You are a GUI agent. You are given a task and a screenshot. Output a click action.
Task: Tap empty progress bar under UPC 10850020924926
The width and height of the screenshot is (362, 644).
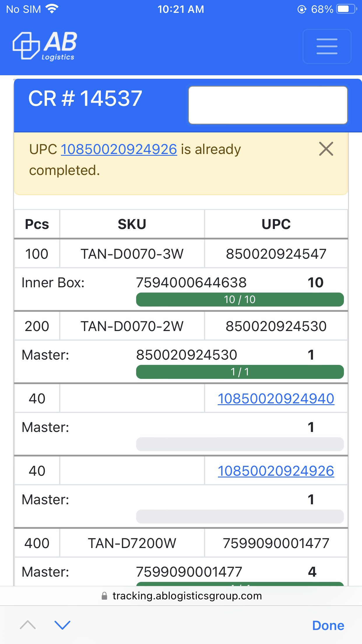click(240, 517)
